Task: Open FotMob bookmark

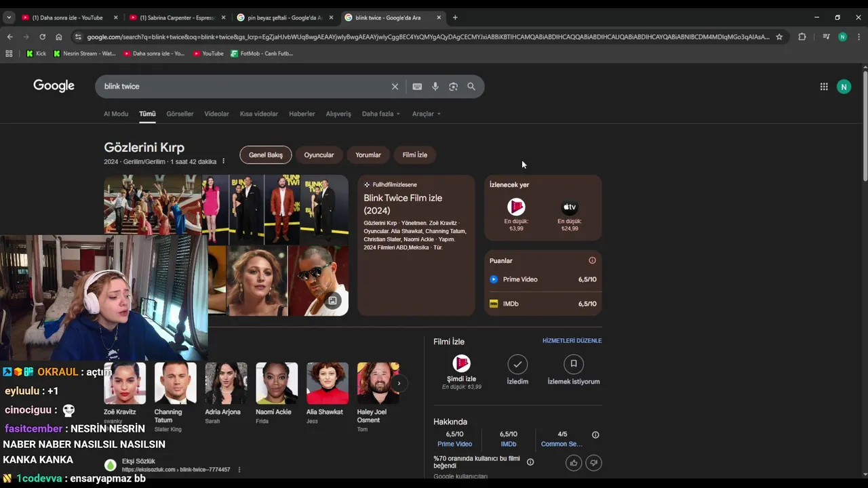Action: pyautogui.click(x=262, y=54)
